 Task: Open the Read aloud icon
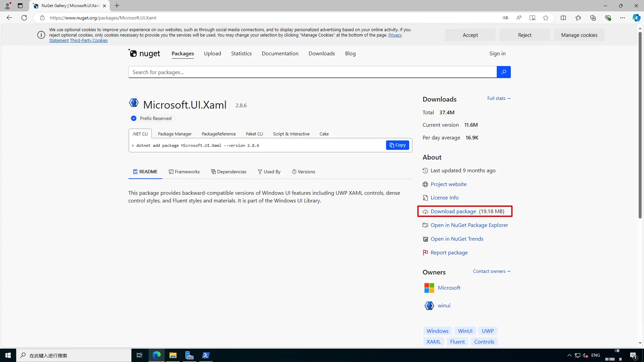click(x=519, y=18)
